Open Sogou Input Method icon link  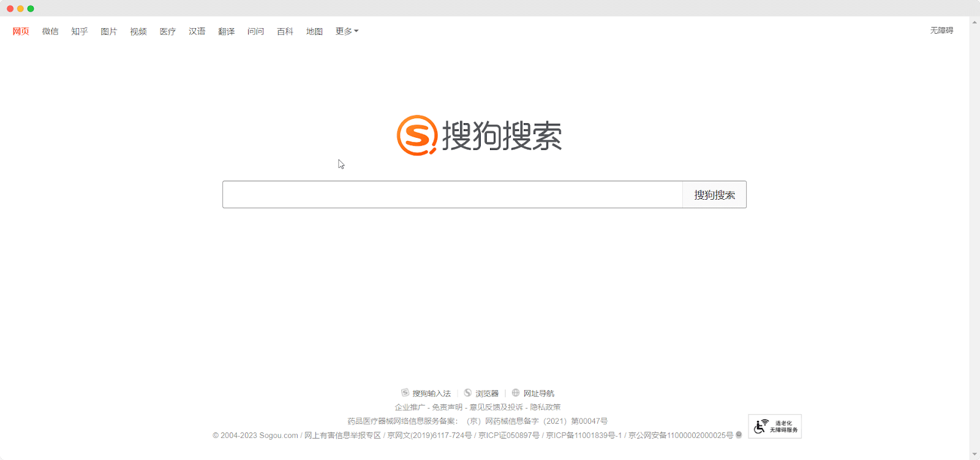pyautogui.click(x=405, y=393)
